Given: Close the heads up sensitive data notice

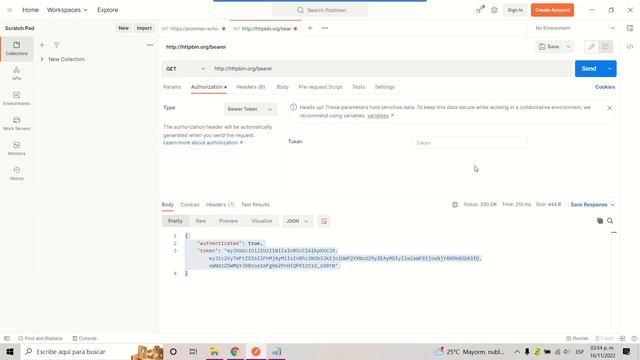Looking at the screenshot, I should [609, 108].
